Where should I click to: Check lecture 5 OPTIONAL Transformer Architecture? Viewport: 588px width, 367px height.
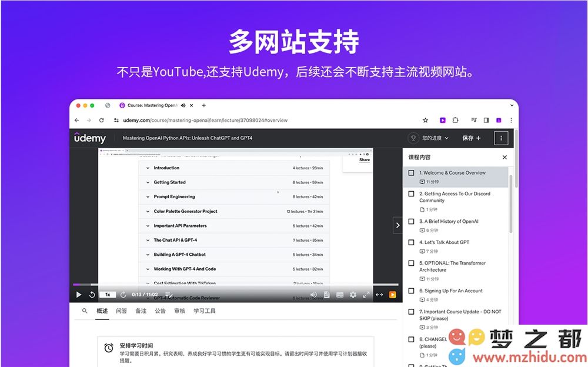coord(412,263)
